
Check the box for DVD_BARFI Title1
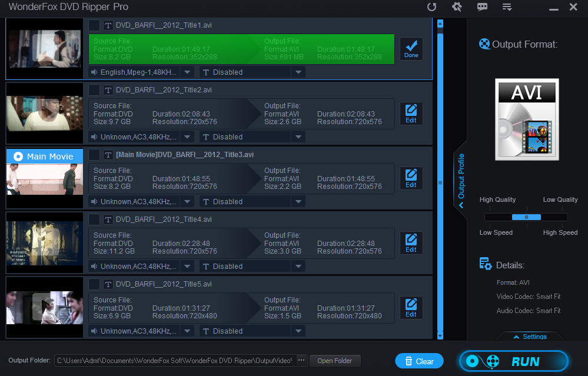point(94,25)
